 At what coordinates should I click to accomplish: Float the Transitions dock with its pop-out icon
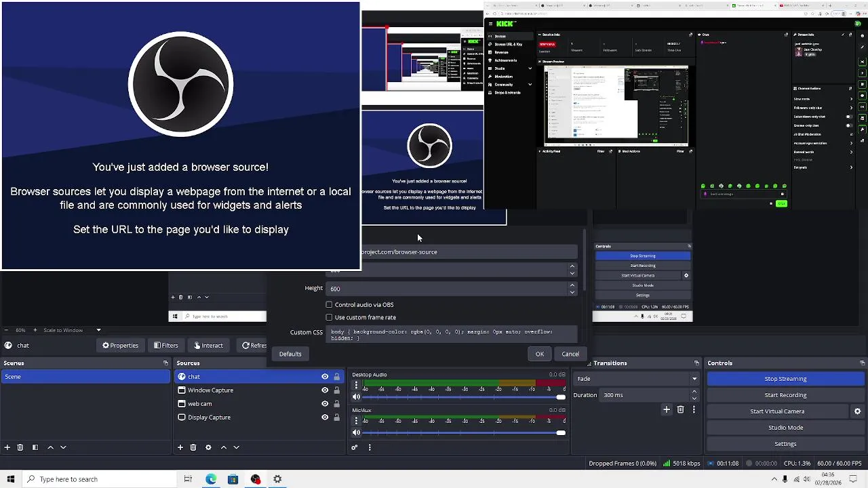pos(696,363)
